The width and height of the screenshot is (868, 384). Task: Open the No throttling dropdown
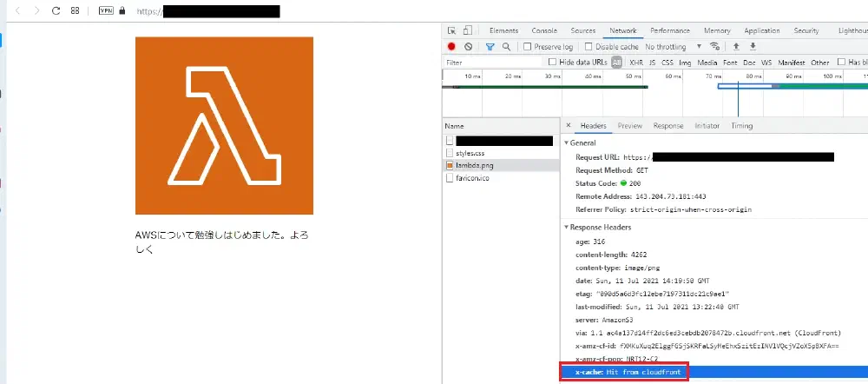point(674,47)
